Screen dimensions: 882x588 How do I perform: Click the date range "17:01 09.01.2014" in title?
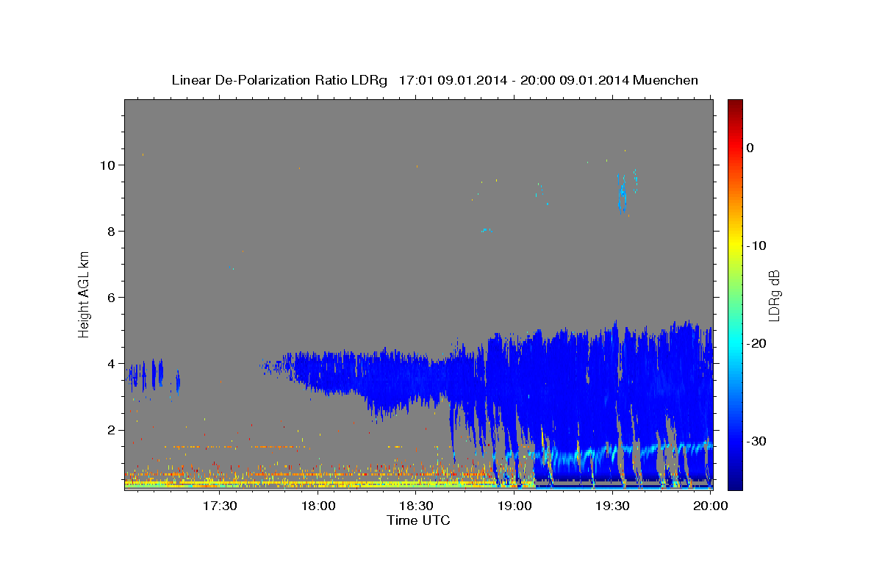click(452, 80)
